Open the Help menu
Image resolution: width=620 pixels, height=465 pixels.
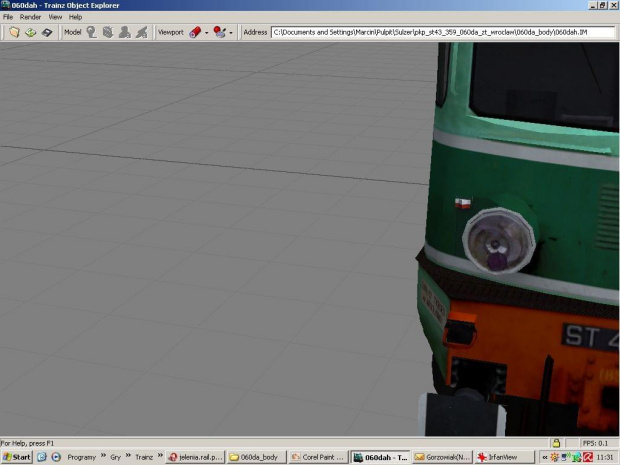point(75,17)
